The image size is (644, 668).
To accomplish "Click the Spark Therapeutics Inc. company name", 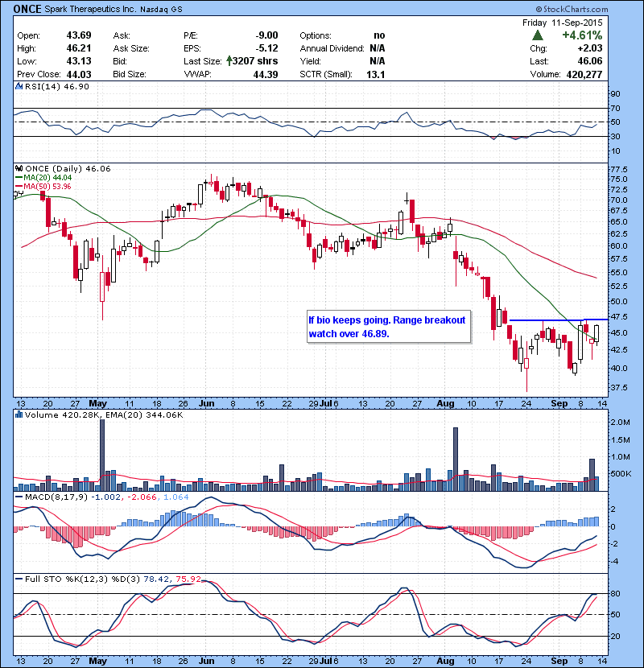I will [90, 9].
